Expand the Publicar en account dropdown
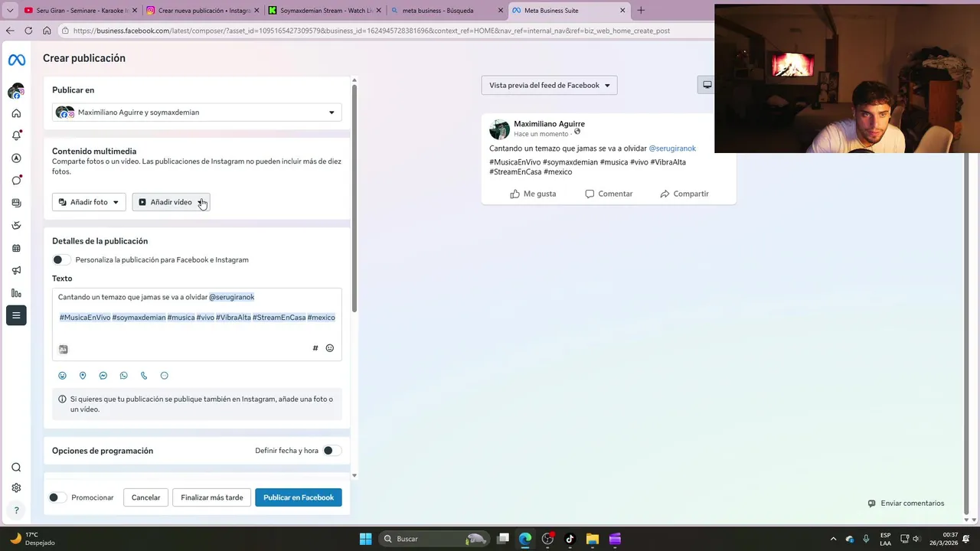Viewport: 980px width, 551px height. (x=197, y=112)
